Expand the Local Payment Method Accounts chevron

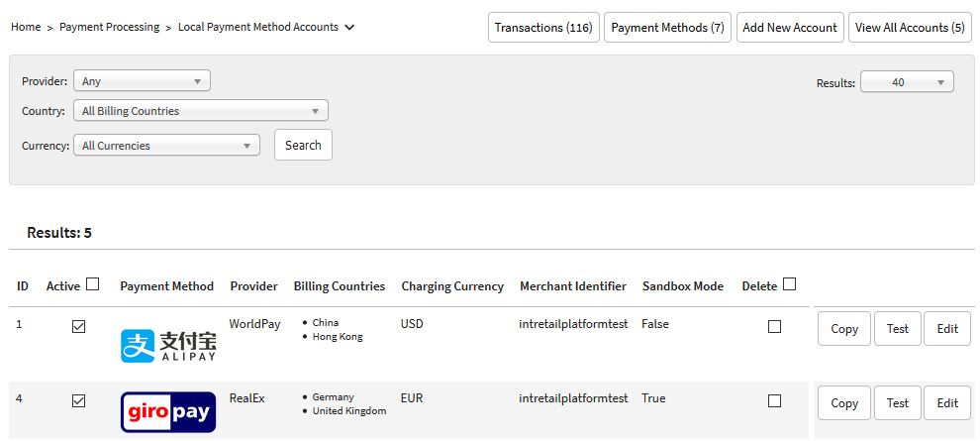coord(349,28)
